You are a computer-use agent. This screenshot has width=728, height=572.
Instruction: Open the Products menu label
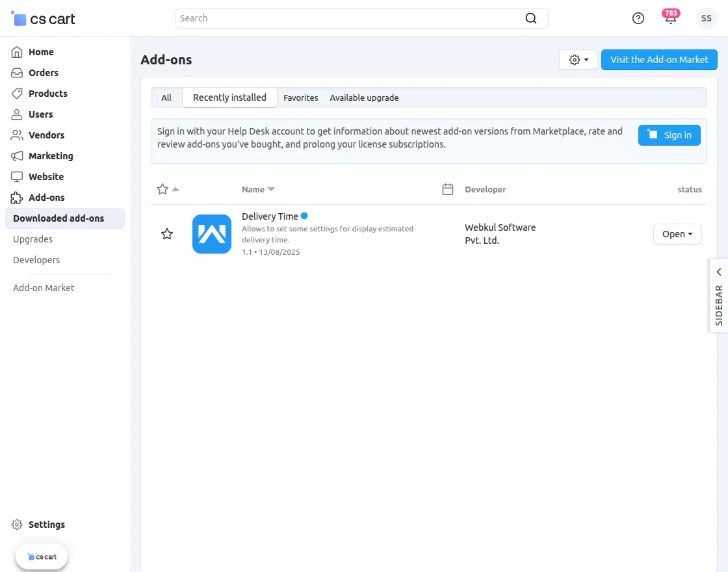pos(48,94)
